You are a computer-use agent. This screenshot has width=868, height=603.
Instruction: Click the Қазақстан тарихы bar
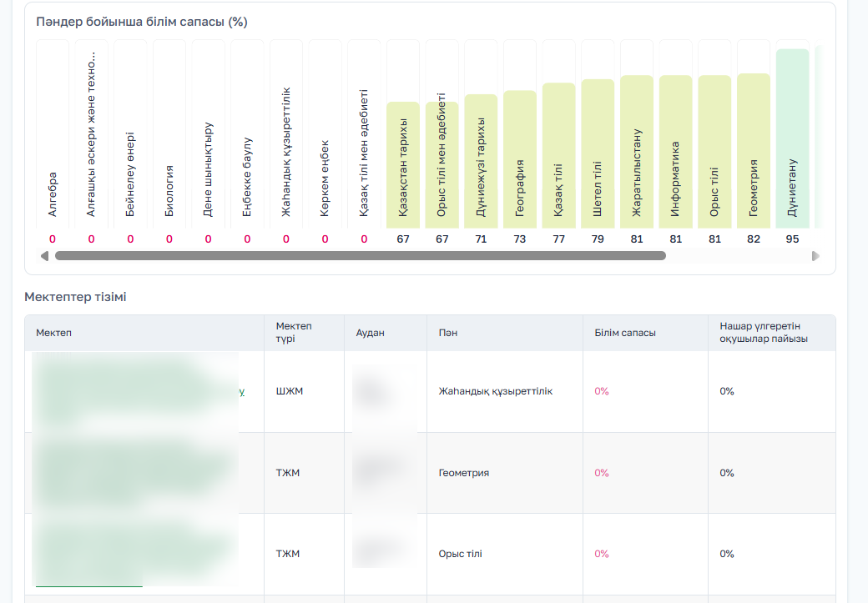[403, 165]
